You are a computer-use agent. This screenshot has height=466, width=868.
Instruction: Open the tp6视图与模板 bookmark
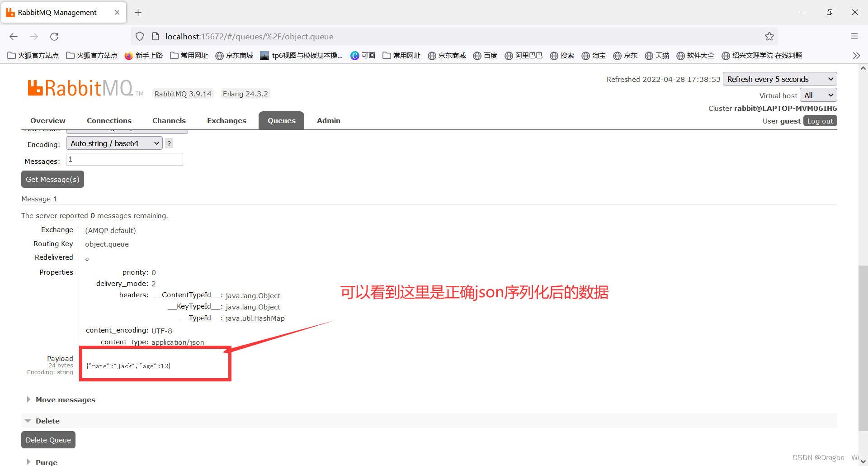pyautogui.click(x=302, y=56)
